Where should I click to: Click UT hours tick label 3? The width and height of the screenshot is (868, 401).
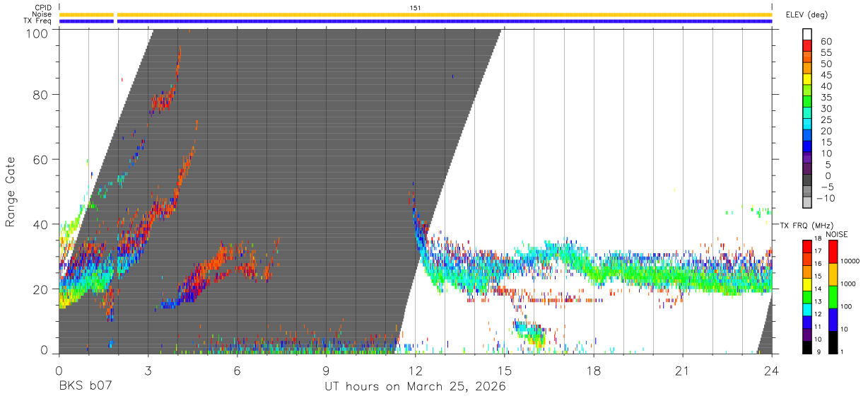click(x=148, y=370)
